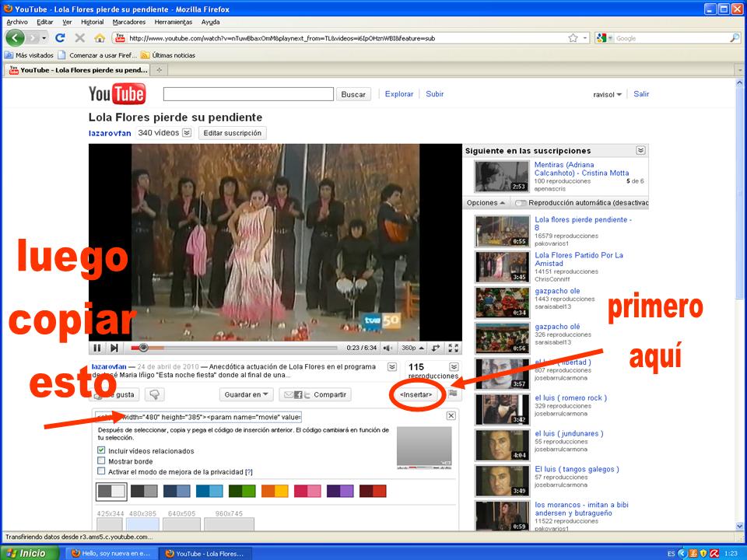The width and height of the screenshot is (747, 560).
Task: Switch to 'Hello, soy nueva en e...' taskbar window
Action: 110,553
